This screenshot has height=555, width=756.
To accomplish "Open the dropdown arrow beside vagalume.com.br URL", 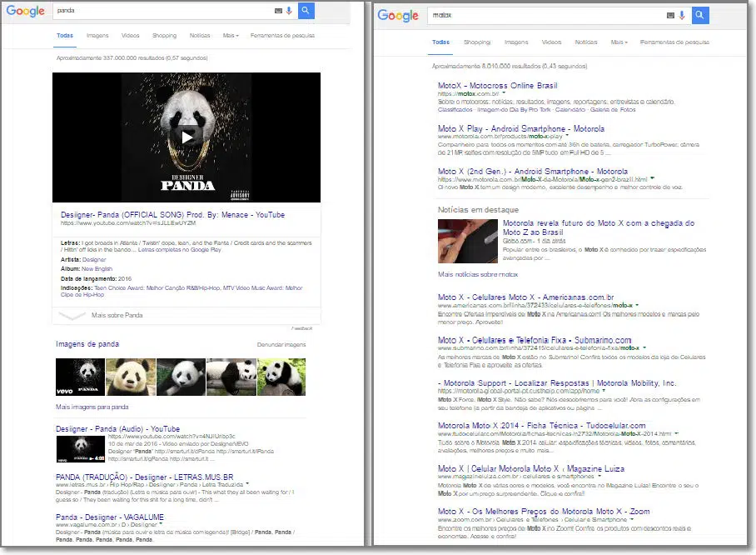I will [161, 524].
